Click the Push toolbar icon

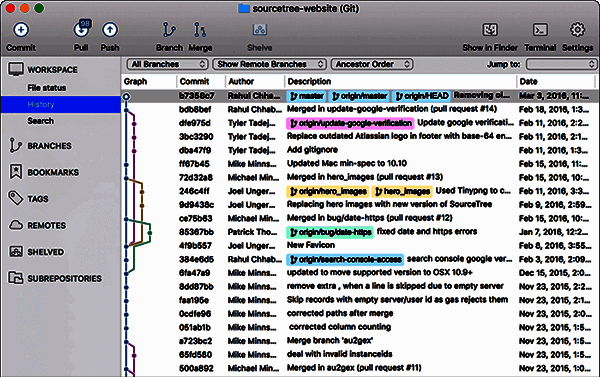click(110, 30)
